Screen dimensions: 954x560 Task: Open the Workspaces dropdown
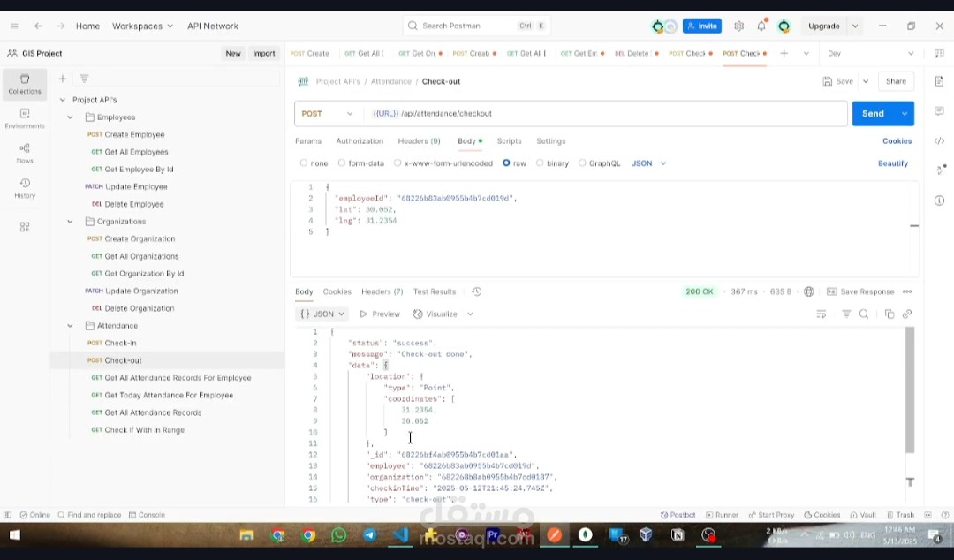[142, 26]
